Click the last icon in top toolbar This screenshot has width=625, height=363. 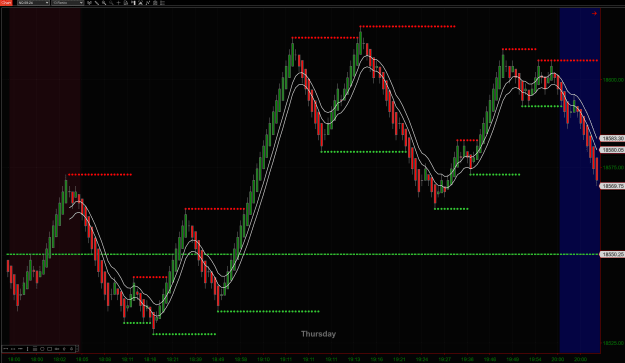[x=162, y=3]
